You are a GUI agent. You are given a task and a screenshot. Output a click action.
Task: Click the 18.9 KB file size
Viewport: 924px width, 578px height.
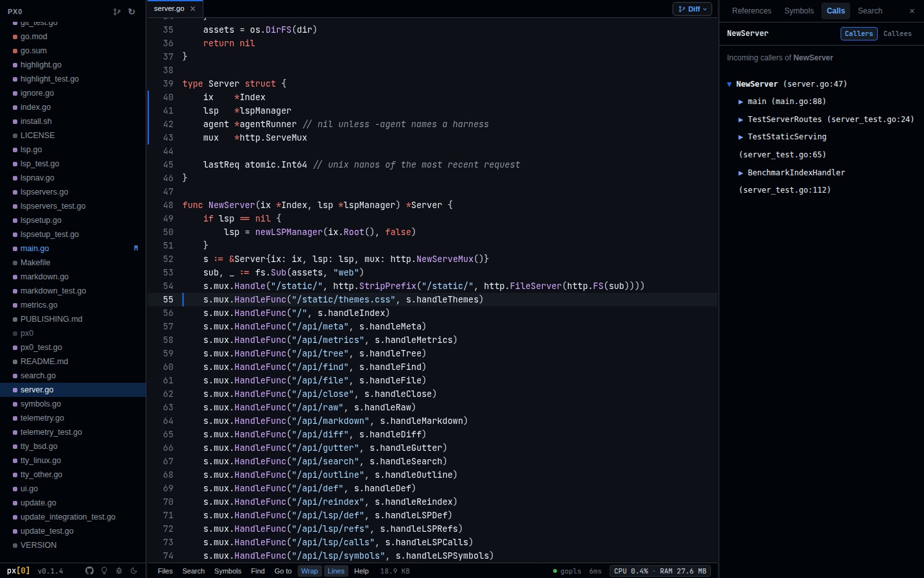(395, 571)
